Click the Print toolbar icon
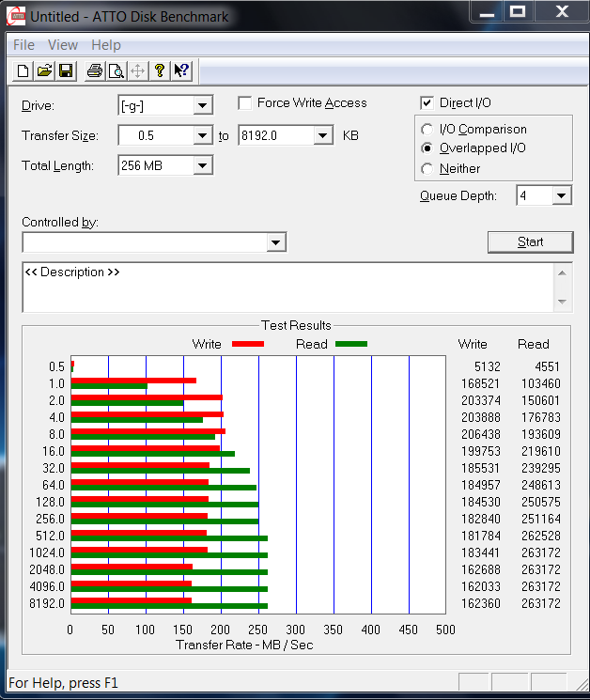 tap(95, 70)
